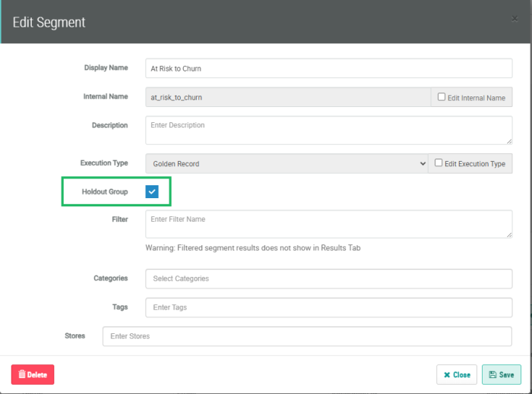Image resolution: width=532 pixels, height=394 pixels.
Task: Focus the Display Name text field
Action: pos(328,68)
